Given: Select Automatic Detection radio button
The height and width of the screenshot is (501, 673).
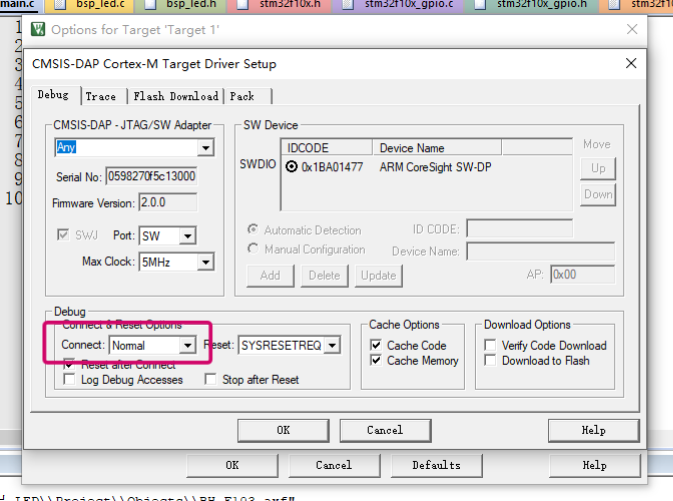Looking at the screenshot, I should click(x=253, y=230).
